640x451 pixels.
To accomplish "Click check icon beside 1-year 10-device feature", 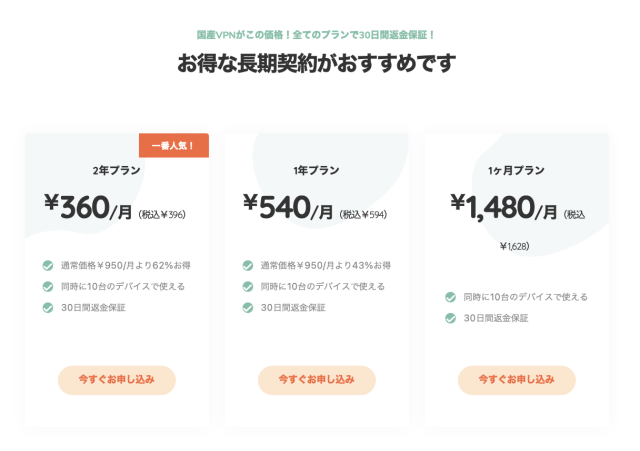I will 248,286.
